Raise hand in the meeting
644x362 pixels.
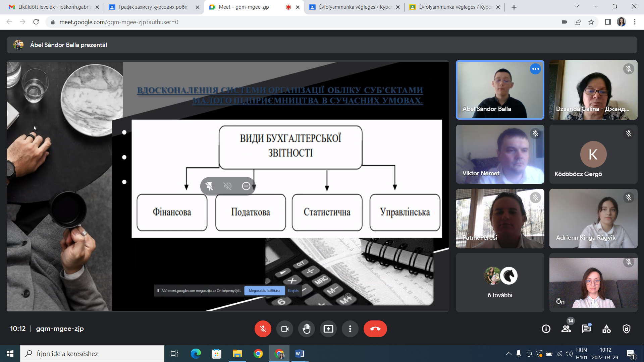[307, 329]
